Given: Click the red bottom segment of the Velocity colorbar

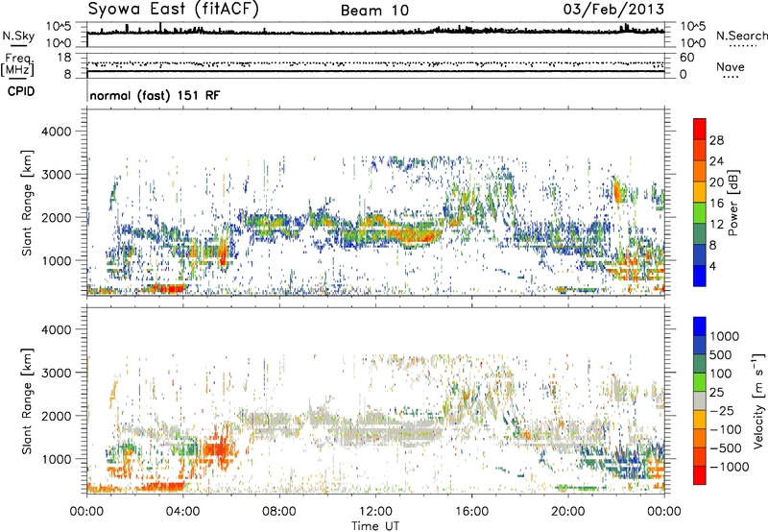Looking at the screenshot, I should pyautogui.click(x=700, y=475).
